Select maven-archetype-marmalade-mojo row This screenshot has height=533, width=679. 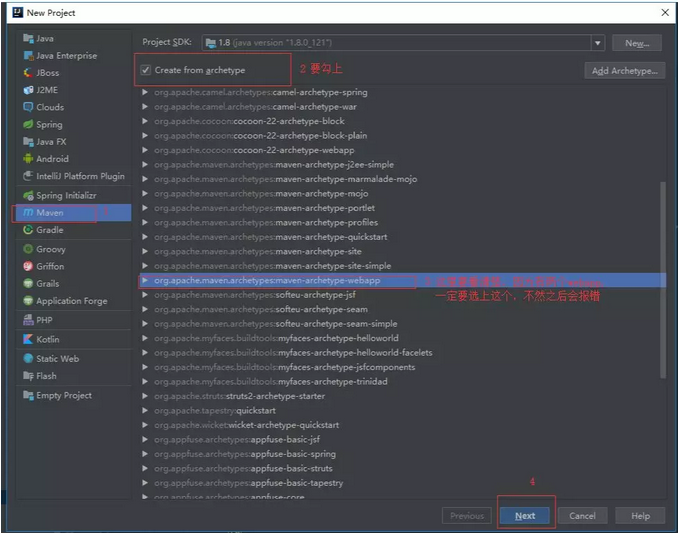(401, 179)
